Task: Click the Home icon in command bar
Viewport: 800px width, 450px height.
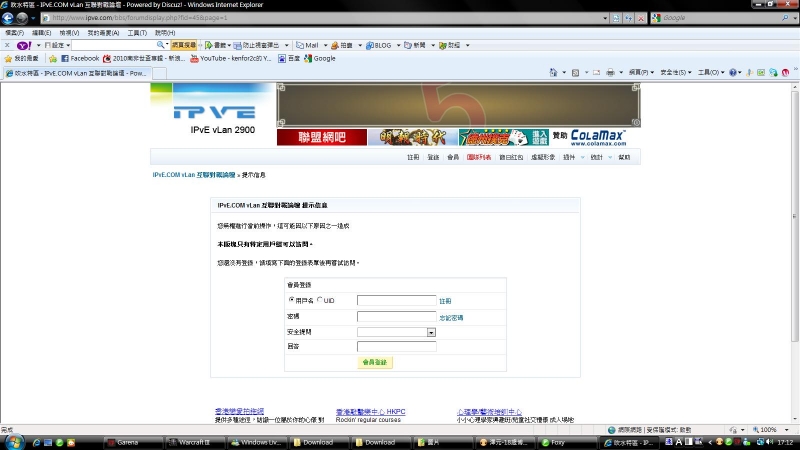Action: 554,72
